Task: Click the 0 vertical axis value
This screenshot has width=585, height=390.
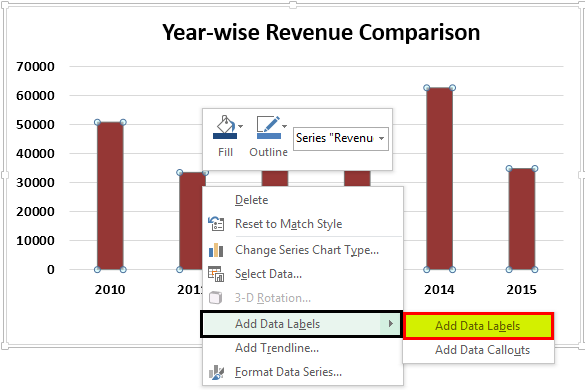Action: coord(51,270)
